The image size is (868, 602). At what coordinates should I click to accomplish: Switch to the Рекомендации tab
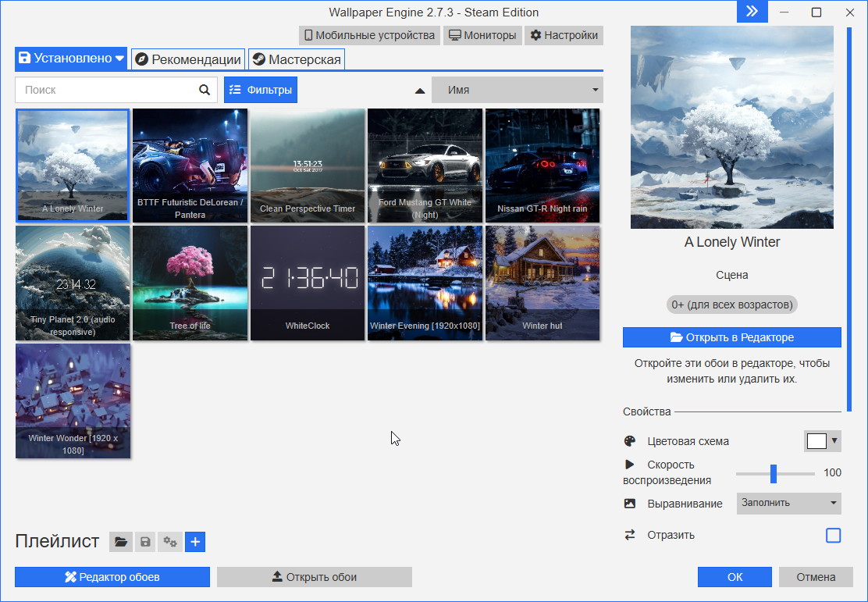click(188, 59)
